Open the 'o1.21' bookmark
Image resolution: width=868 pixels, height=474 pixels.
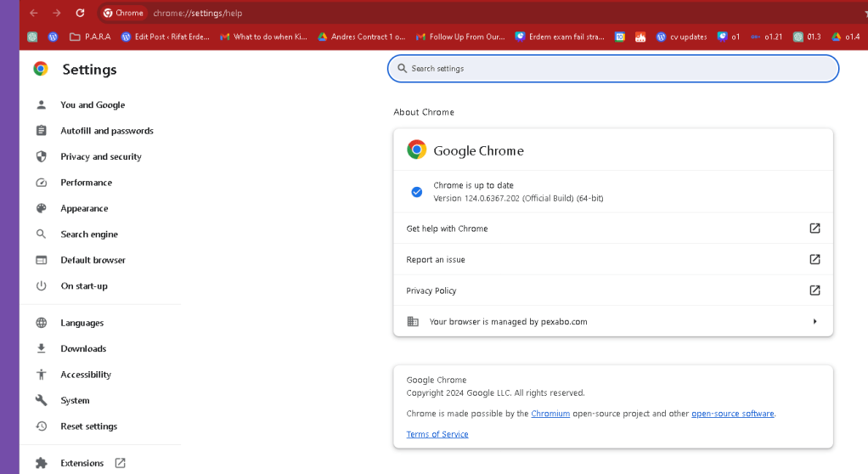767,37
